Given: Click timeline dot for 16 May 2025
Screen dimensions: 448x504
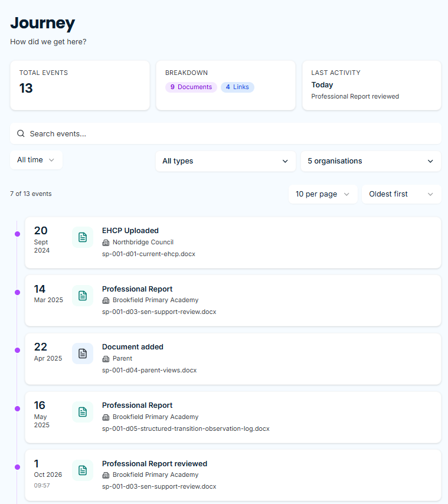Looking at the screenshot, I should [x=17, y=409].
